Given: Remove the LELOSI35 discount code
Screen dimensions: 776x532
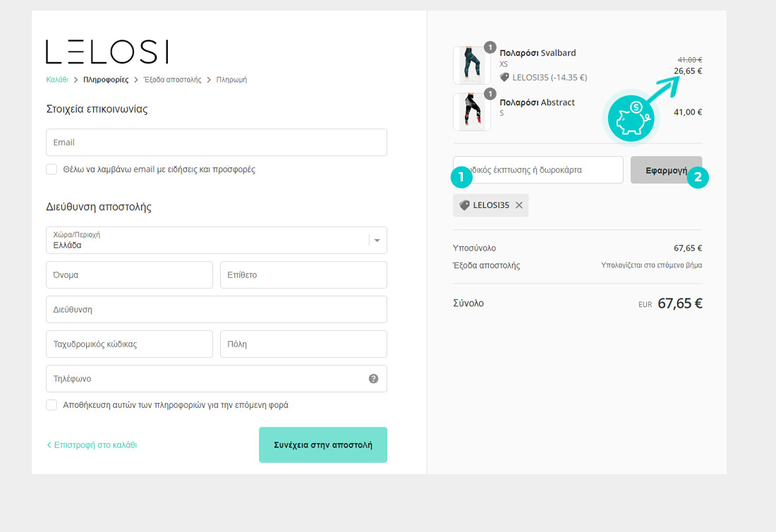Looking at the screenshot, I should 519,205.
